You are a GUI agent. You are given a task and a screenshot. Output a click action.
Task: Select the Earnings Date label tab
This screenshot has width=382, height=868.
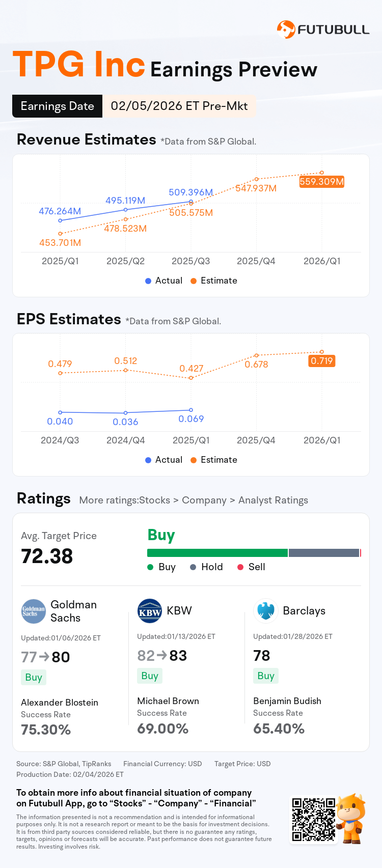click(x=58, y=106)
